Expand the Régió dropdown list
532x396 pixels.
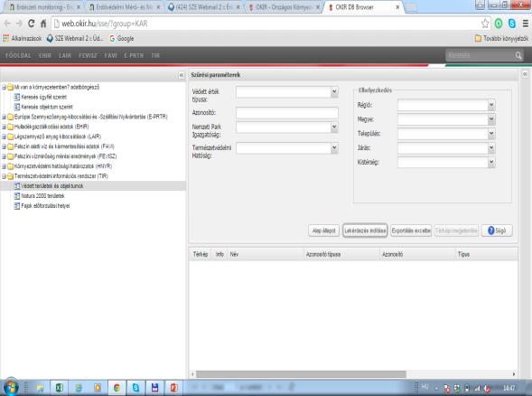pyautogui.click(x=491, y=105)
